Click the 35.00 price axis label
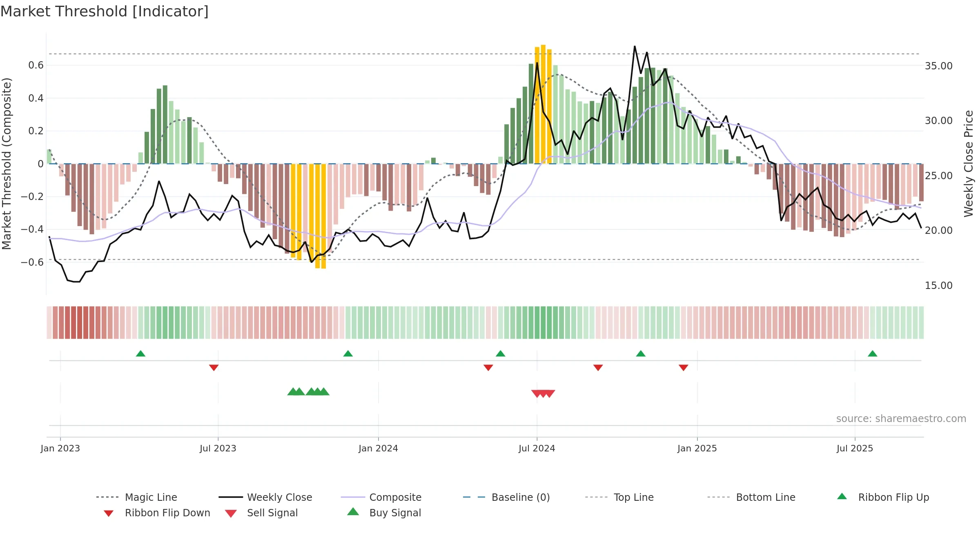 pyautogui.click(x=939, y=66)
